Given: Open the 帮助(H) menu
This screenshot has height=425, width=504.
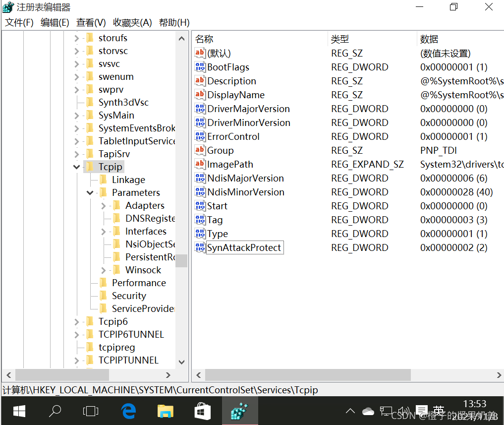Looking at the screenshot, I should [x=174, y=22].
